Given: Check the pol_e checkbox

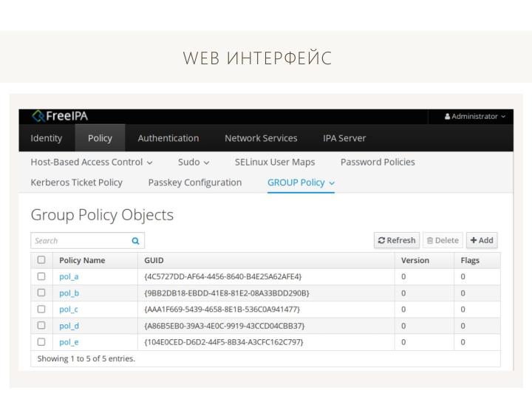Looking at the screenshot, I should [41, 342].
